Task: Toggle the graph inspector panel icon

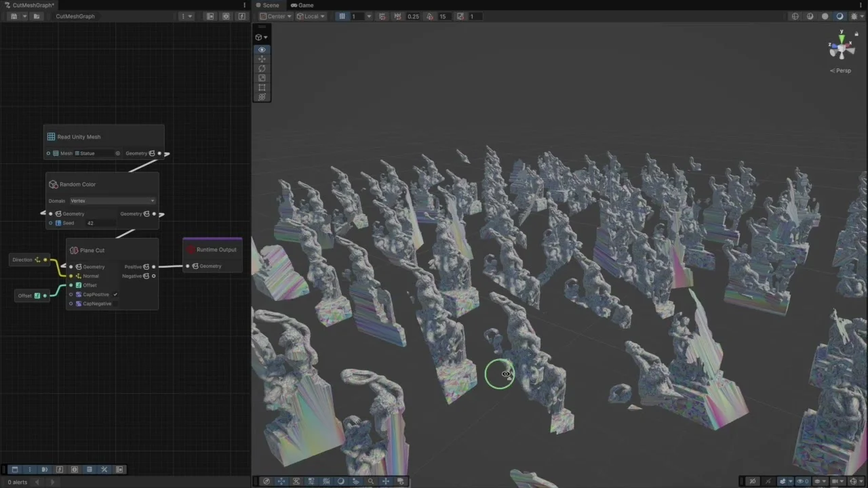Action: point(226,16)
